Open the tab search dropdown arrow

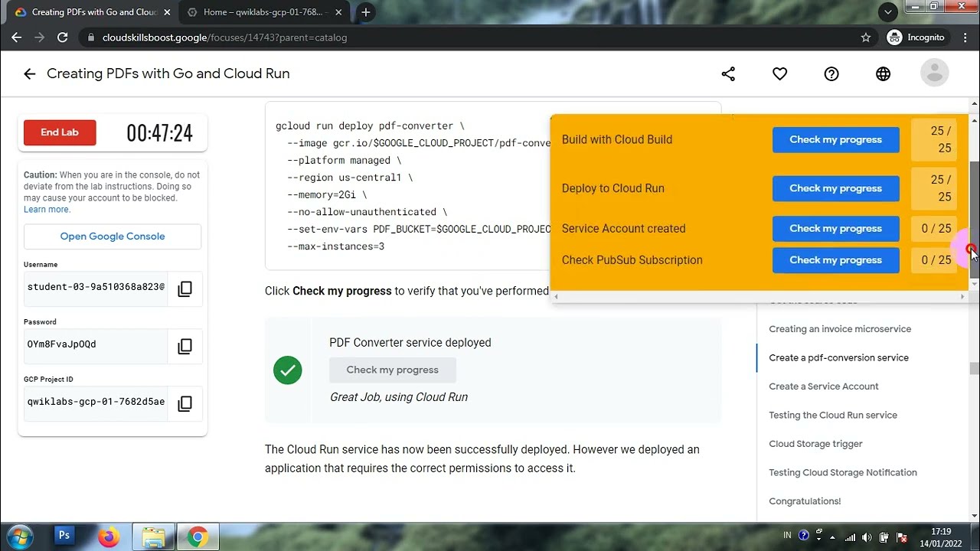887,12
